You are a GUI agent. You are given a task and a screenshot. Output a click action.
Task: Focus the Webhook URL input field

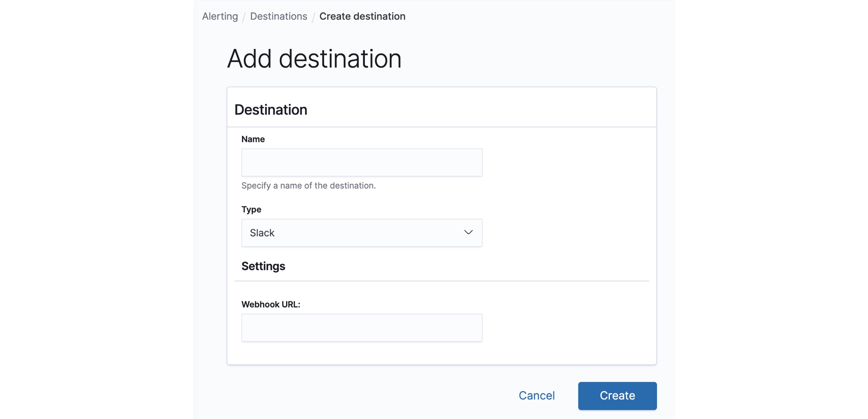tap(362, 328)
